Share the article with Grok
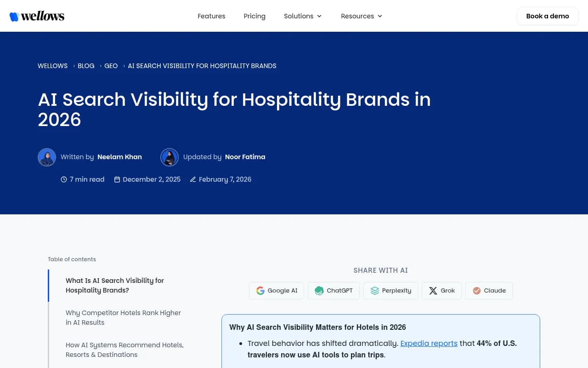Image resolution: width=588 pixels, height=368 pixels. pyautogui.click(x=441, y=291)
